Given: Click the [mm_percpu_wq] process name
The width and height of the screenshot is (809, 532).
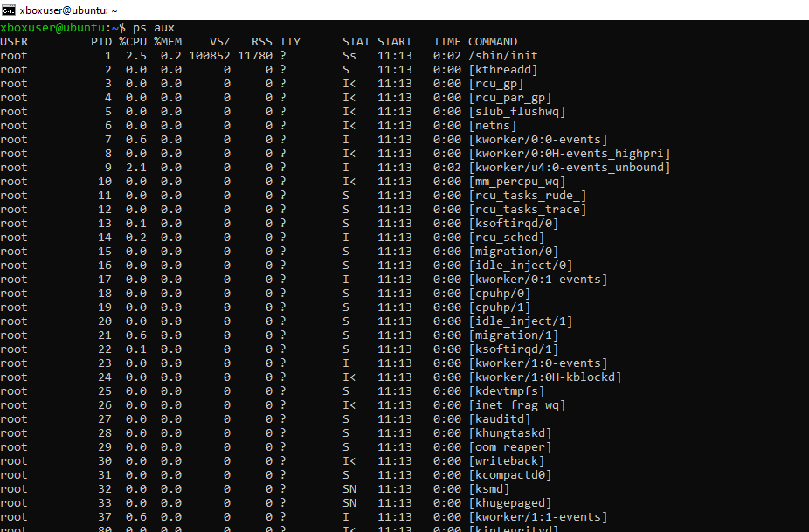Looking at the screenshot, I should (517, 182).
